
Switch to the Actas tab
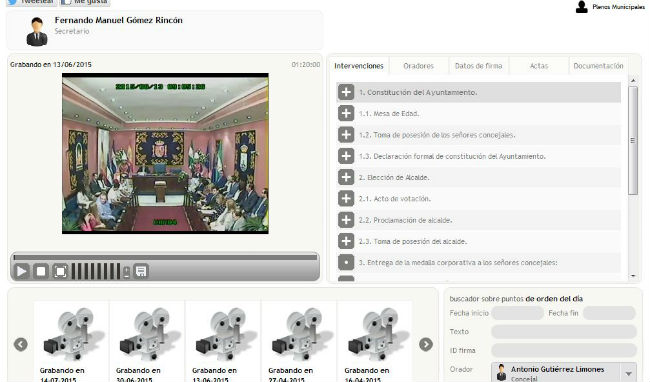[539, 66]
